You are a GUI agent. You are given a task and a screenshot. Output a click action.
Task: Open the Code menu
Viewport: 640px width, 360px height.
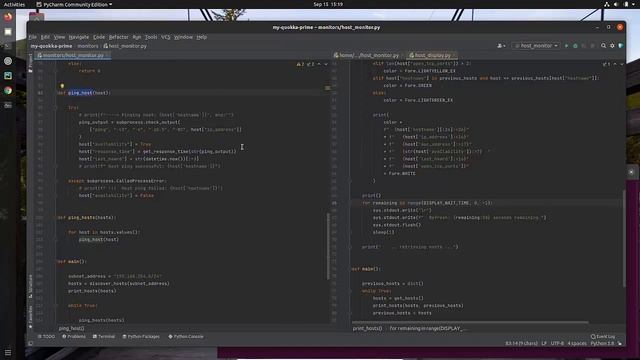click(99, 37)
